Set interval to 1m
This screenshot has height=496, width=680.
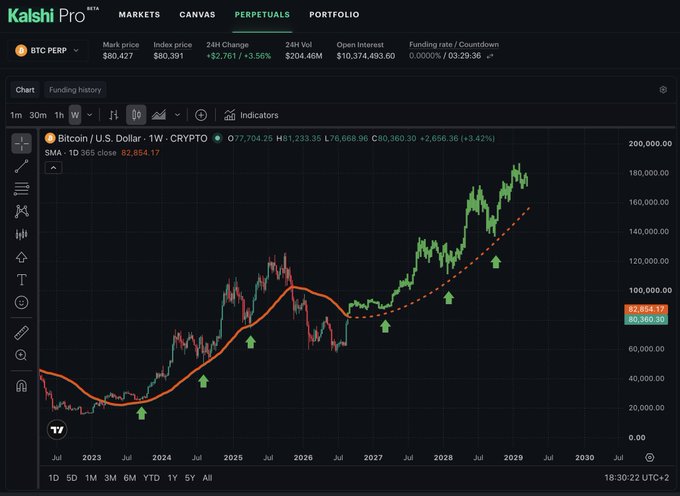(16, 115)
